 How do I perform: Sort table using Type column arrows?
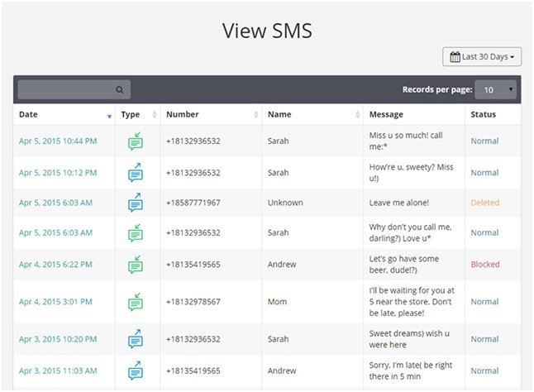pyautogui.click(x=155, y=114)
